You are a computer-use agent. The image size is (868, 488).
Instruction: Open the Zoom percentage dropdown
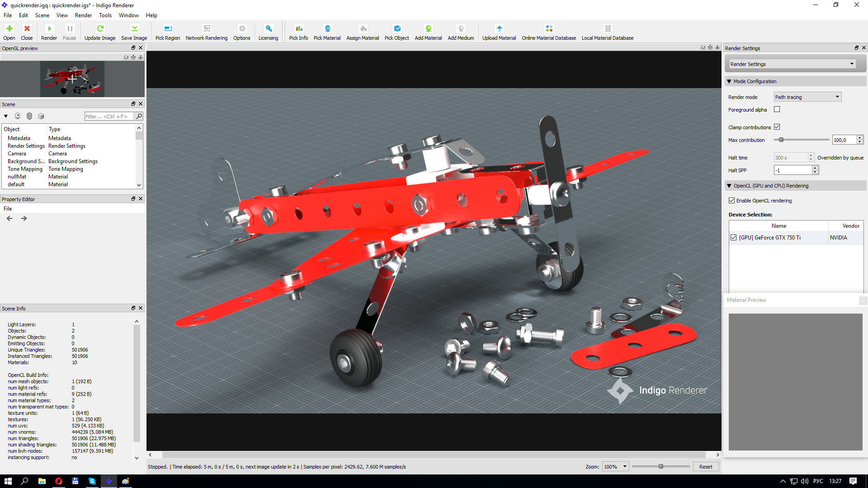(615, 467)
